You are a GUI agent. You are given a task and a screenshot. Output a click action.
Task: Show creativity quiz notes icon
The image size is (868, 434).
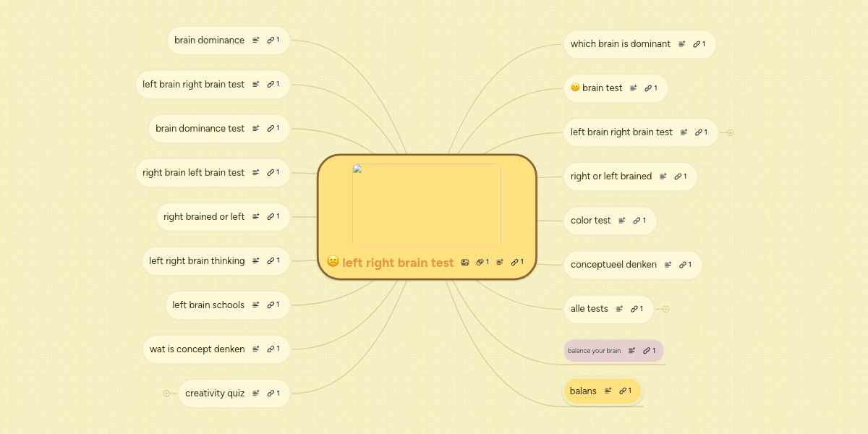click(x=256, y=393)
